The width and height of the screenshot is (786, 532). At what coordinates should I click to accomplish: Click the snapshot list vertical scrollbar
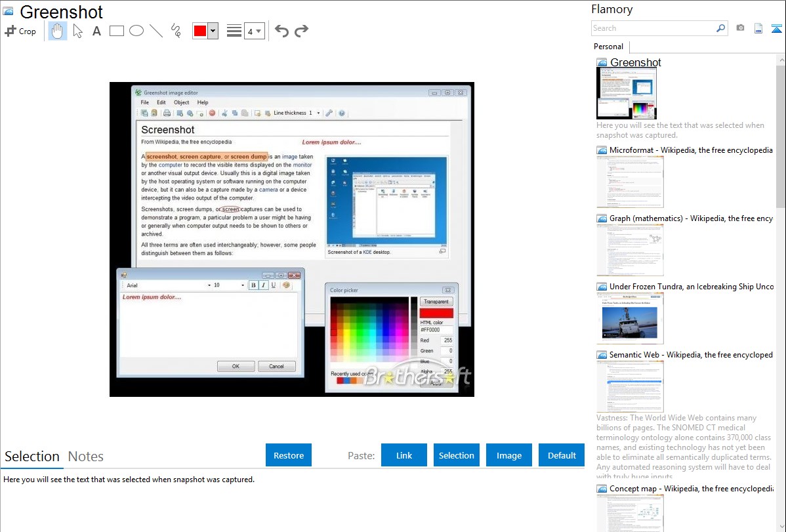781,135
